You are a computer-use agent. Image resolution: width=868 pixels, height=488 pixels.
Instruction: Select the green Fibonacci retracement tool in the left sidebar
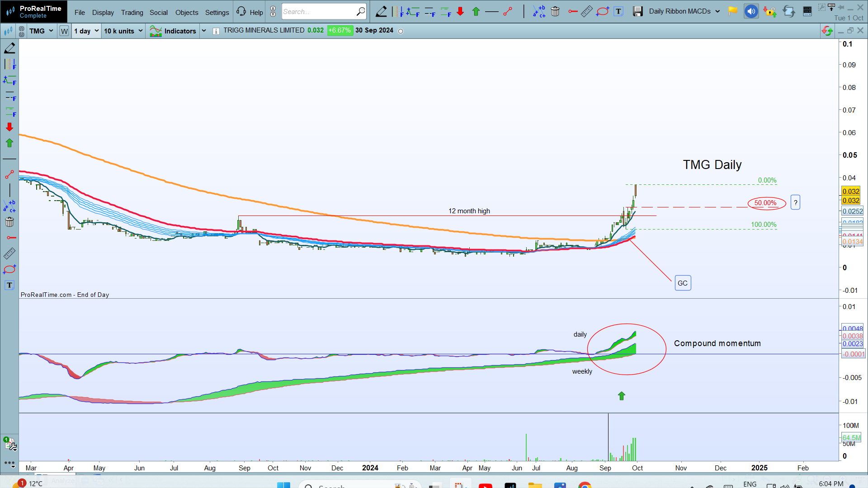9,112
